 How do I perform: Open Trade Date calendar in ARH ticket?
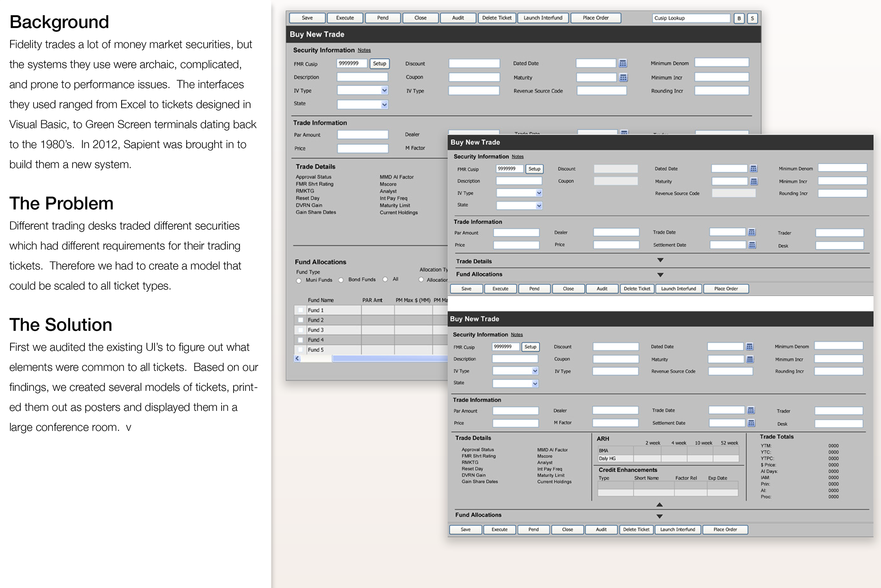point(751,410)
